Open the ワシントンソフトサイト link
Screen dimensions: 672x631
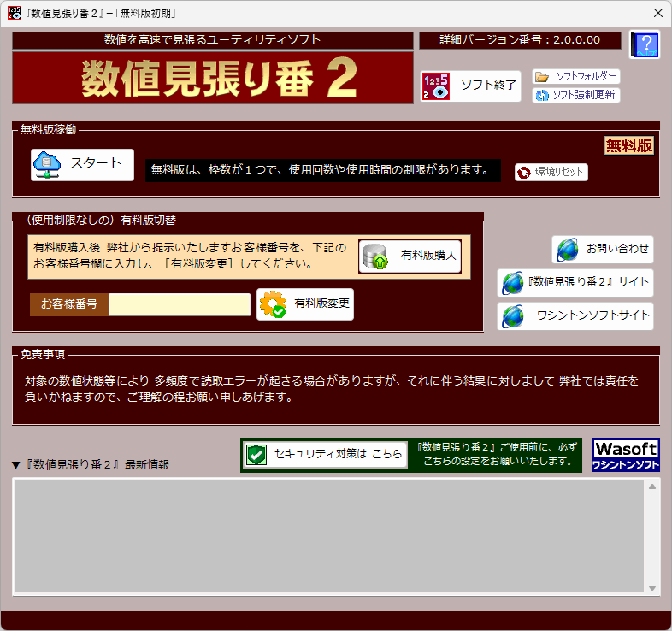(x=575, y=316)
